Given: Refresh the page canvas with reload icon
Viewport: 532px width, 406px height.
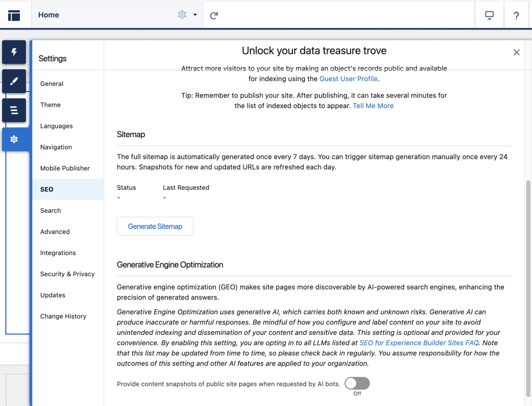Looking at the screenshot, I should tap(213, 15).
